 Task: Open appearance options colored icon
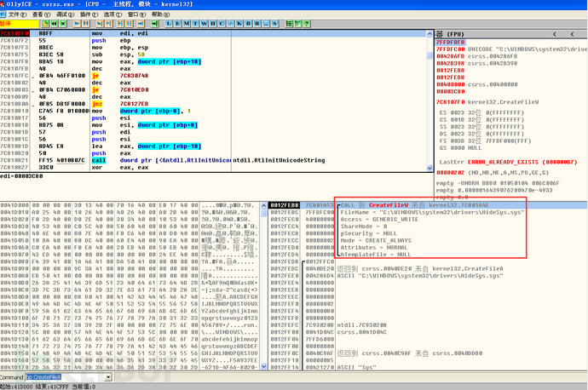[x=297, y=24]
